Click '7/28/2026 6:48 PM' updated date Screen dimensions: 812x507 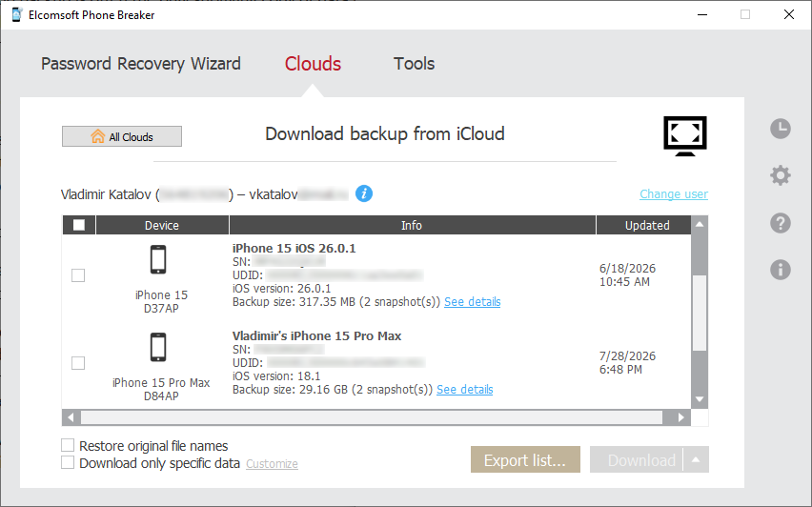(628, 362)
